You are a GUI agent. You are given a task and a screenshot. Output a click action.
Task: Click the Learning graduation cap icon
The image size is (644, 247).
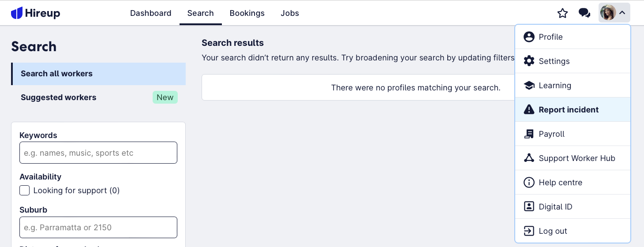(529, 85)
